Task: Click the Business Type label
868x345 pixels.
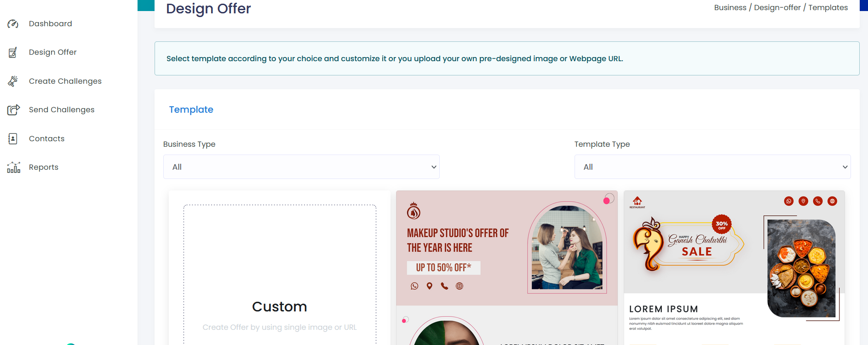Action: click(189, 144)
